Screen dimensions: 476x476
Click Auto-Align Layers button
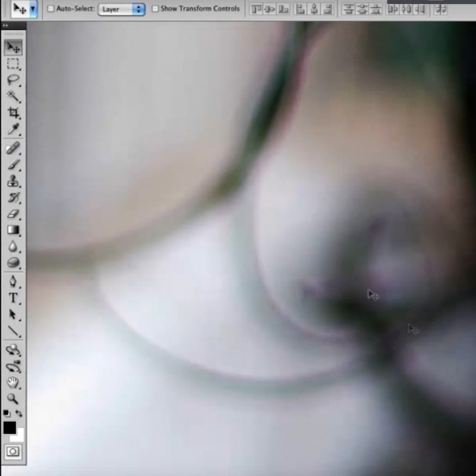coord(440,9)
